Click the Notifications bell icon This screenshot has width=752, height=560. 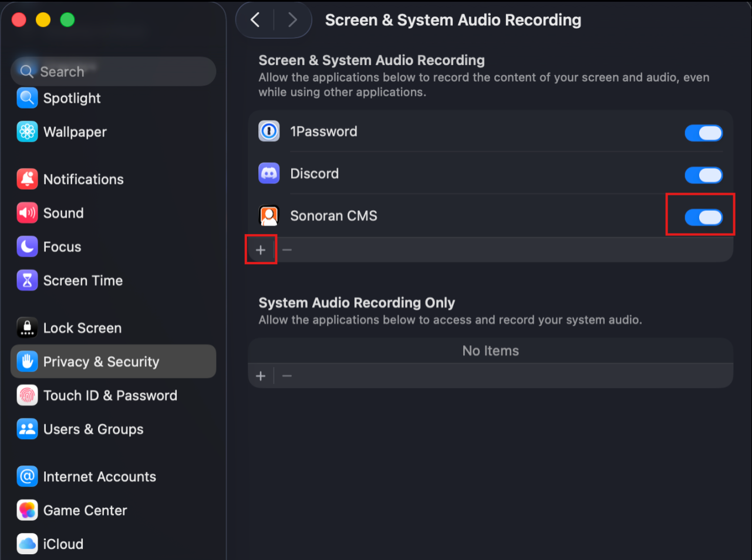[27, 179]
